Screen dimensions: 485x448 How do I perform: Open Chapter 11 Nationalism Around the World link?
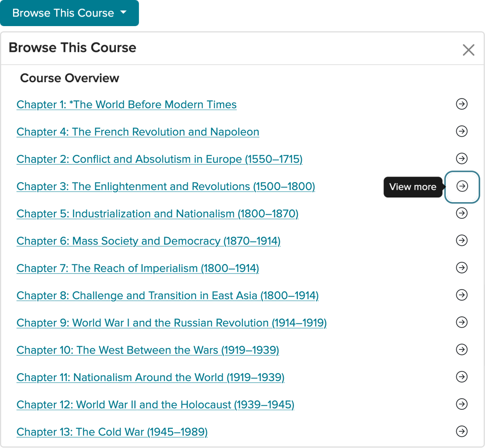click(150, 378)
